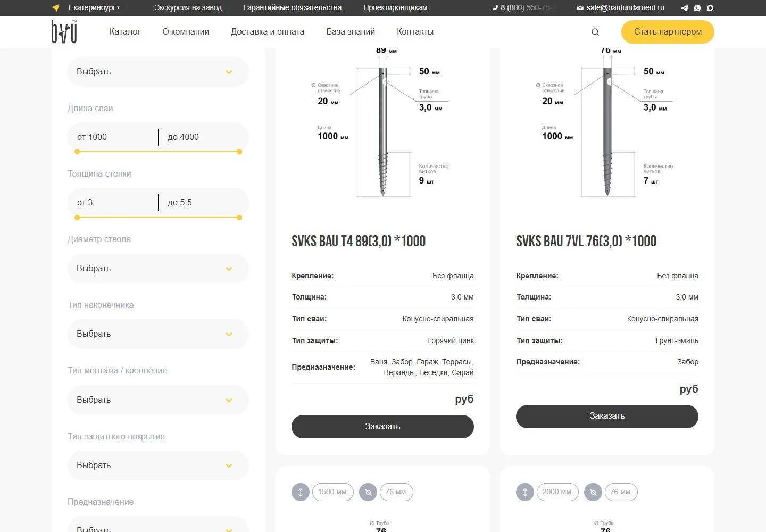
Task: Click the sale@baufundament.ru email link
Action: [625, 8]
